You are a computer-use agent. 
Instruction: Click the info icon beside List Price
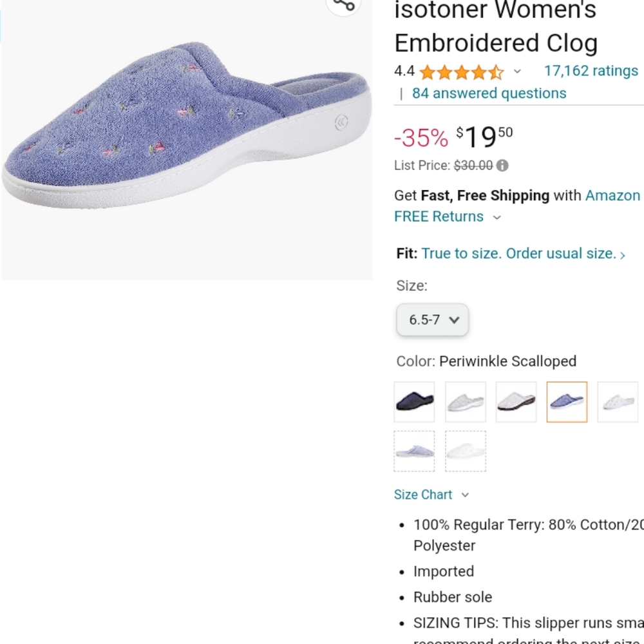point(503,166)
